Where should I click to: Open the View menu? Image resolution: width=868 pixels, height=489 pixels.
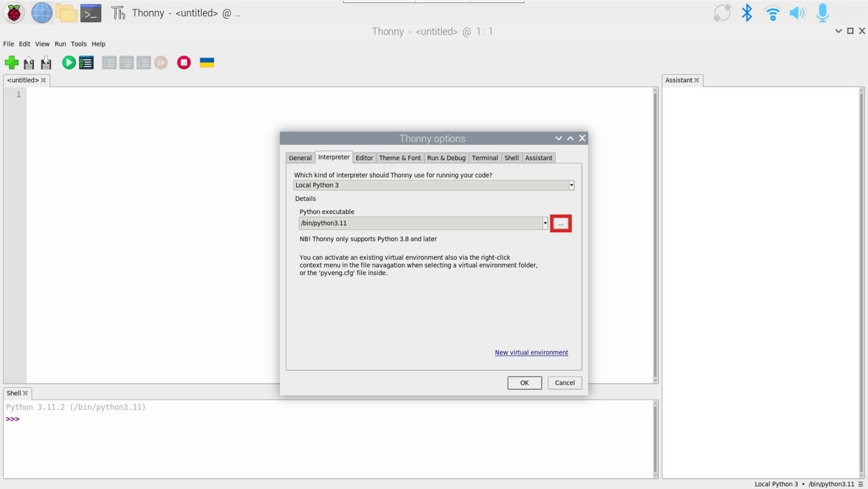(42, 44)
